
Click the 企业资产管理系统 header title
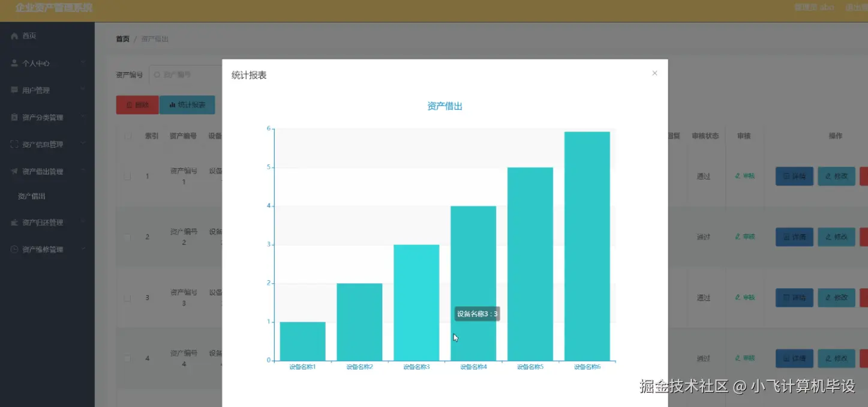pos(54,8)
